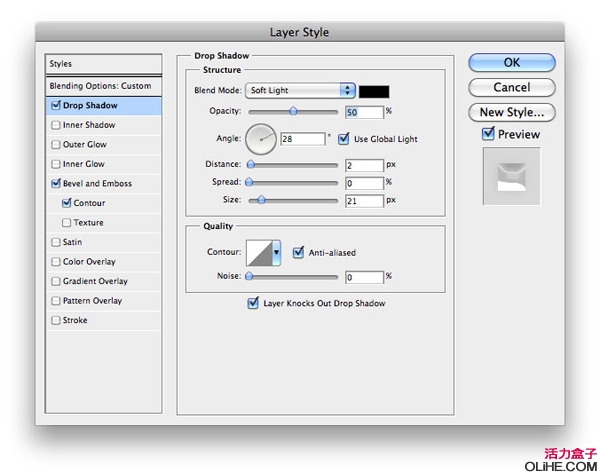Click the OK button
600x474 pixels.
[512, 62]
